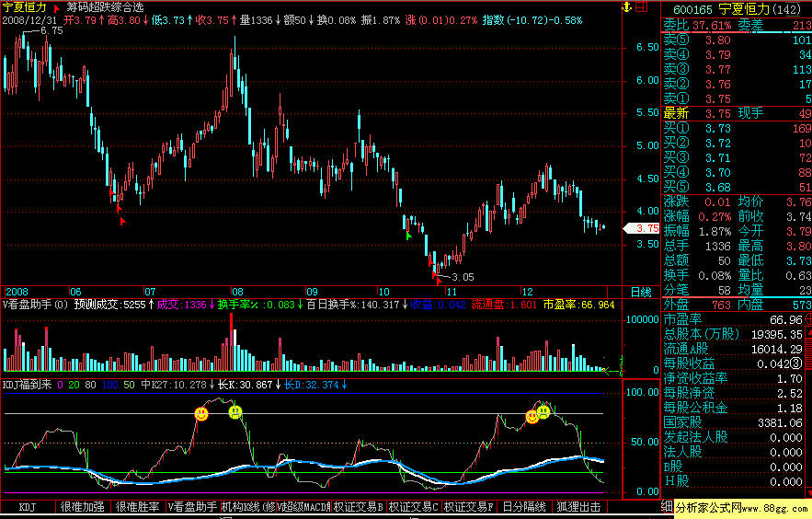The width and height of the screenshot is (812, 519).
Task: Click the 3.75 current price tag on axis
Action: (641, 228)
